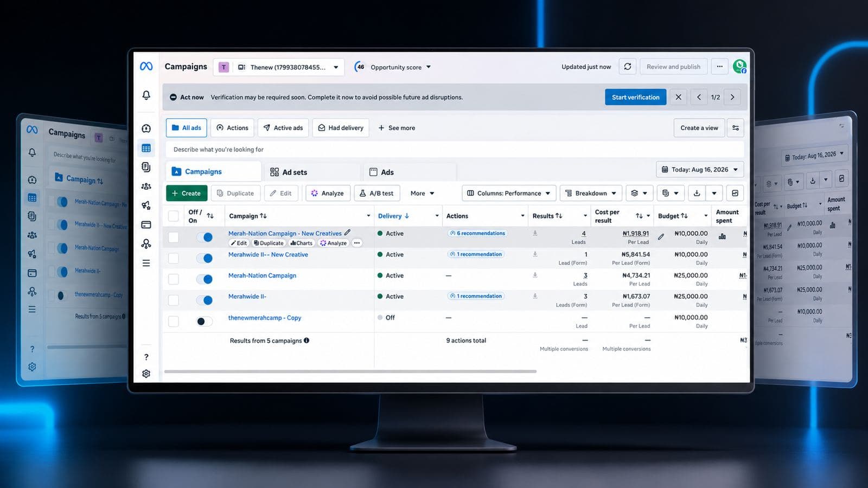Select checkbox for thenewmerahcamp - Copy

click(174, 321)
